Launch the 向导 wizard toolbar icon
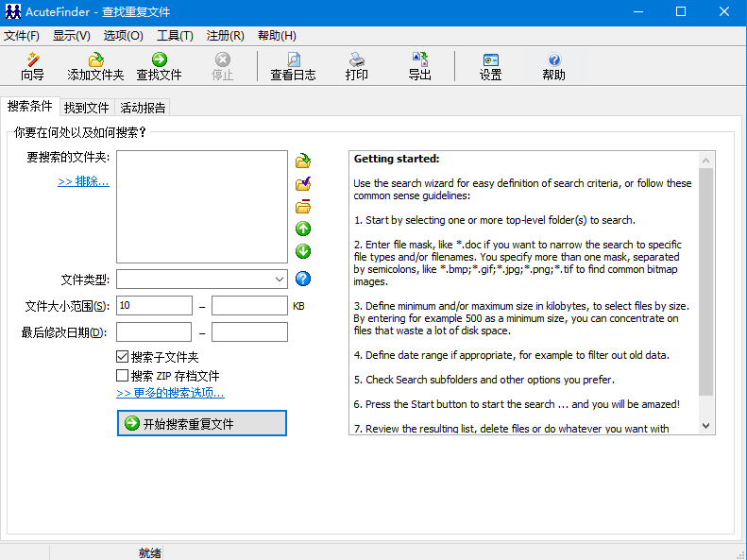747x560 pixels. pyautogui.click(x=32, y=66)
